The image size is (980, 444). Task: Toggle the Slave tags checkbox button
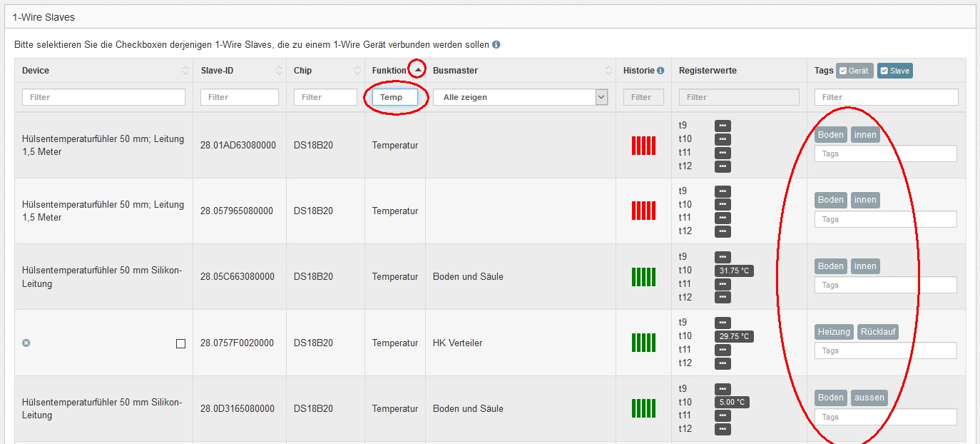click(894, 71)
